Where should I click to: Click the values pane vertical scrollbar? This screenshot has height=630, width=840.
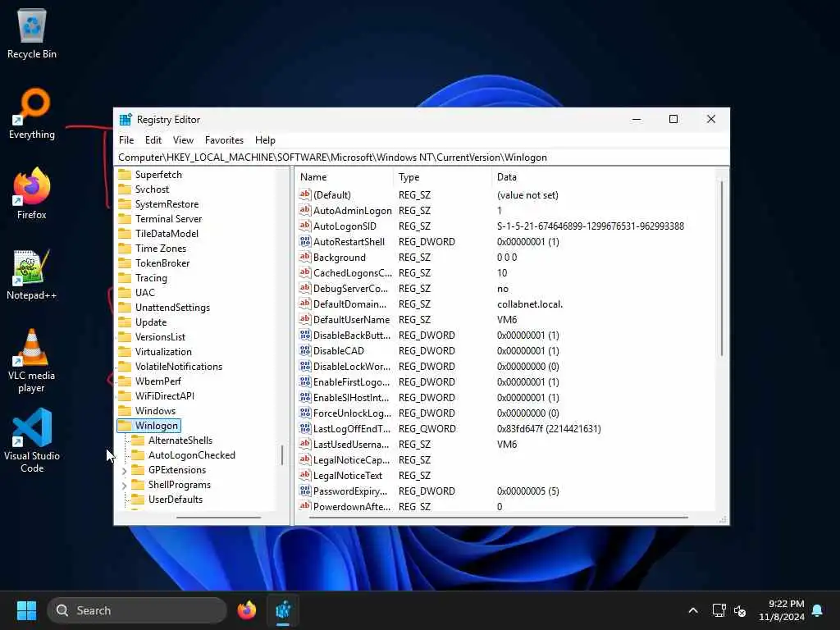(x=722, y=268)
